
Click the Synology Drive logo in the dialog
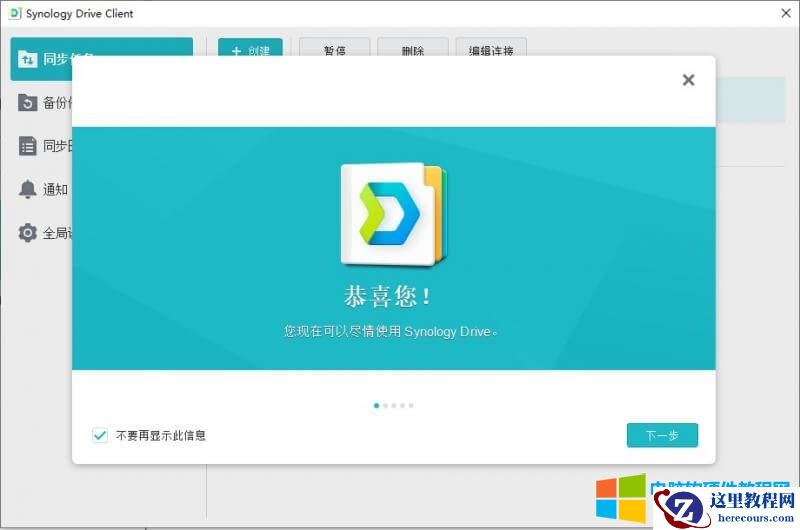click(394, 214)
